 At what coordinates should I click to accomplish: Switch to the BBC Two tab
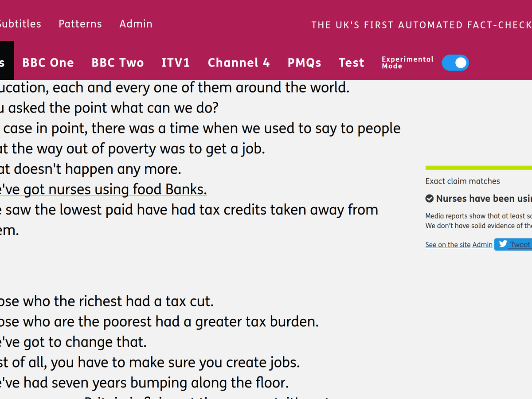[x=117, y=63]
